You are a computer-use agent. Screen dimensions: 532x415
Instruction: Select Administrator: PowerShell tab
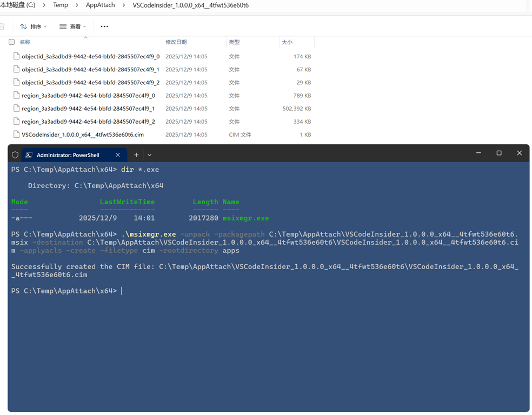pyautogui.click(x=68, y=155)
